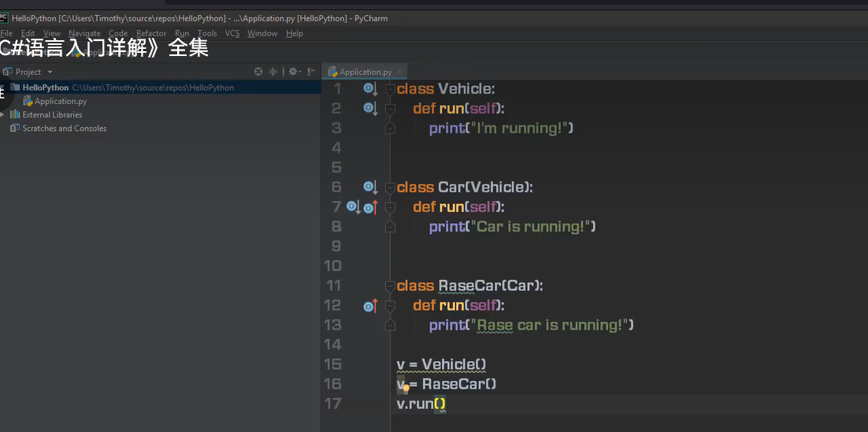
Task: Click 'def run(self):' on line 12
Action: pos(459,305)
